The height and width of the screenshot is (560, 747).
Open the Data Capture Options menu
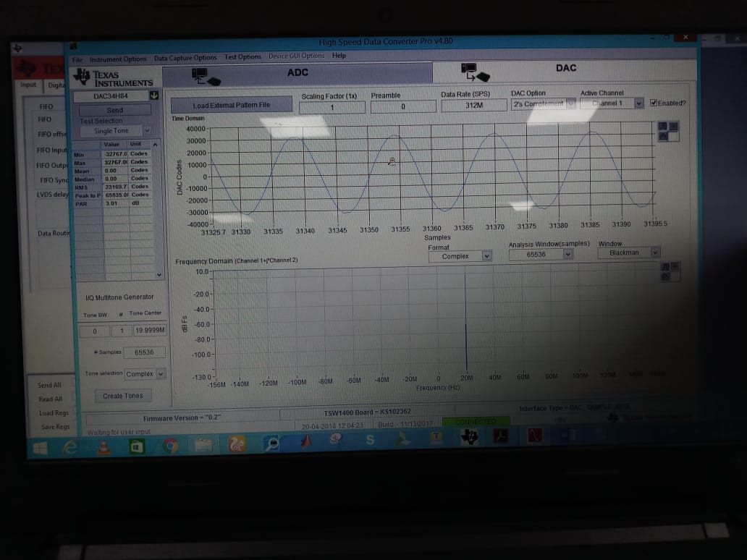(185, 58)
